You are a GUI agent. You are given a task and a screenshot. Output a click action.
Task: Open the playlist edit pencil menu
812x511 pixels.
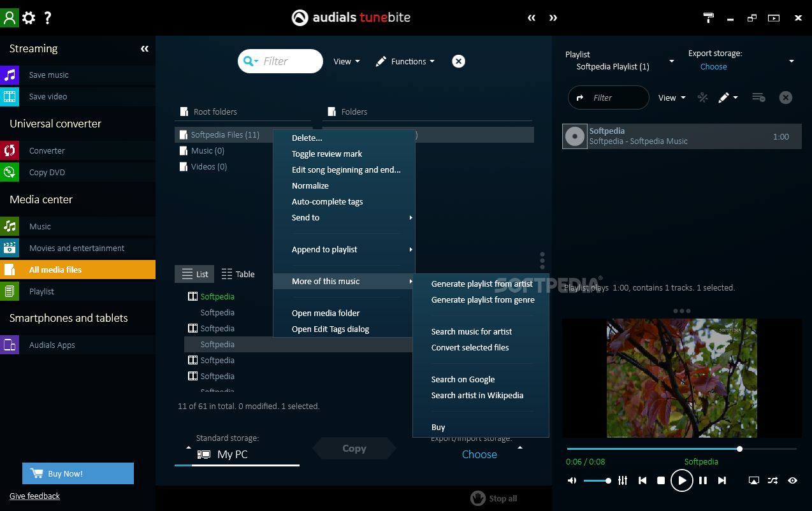click(728, 97)
